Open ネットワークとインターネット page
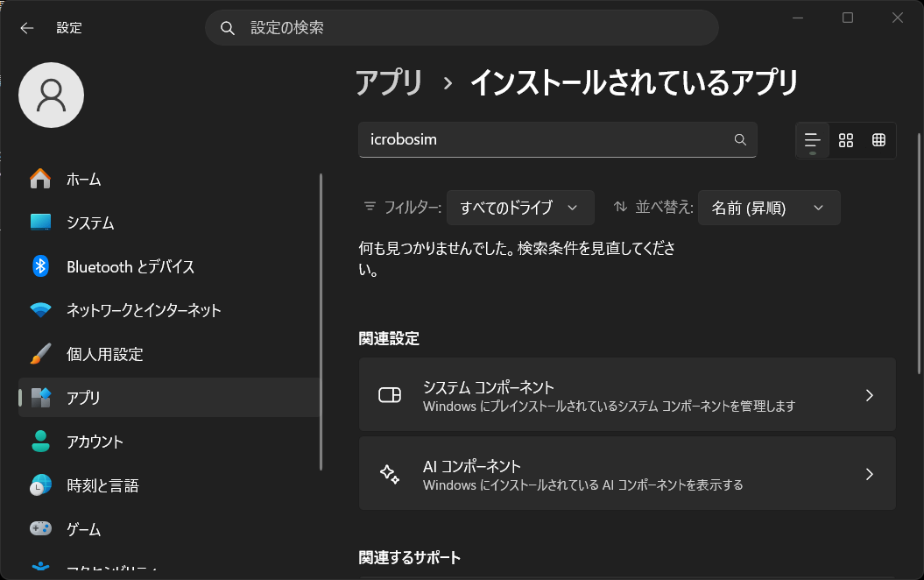This screenshot has height=580, width=924. click(169, 310)
